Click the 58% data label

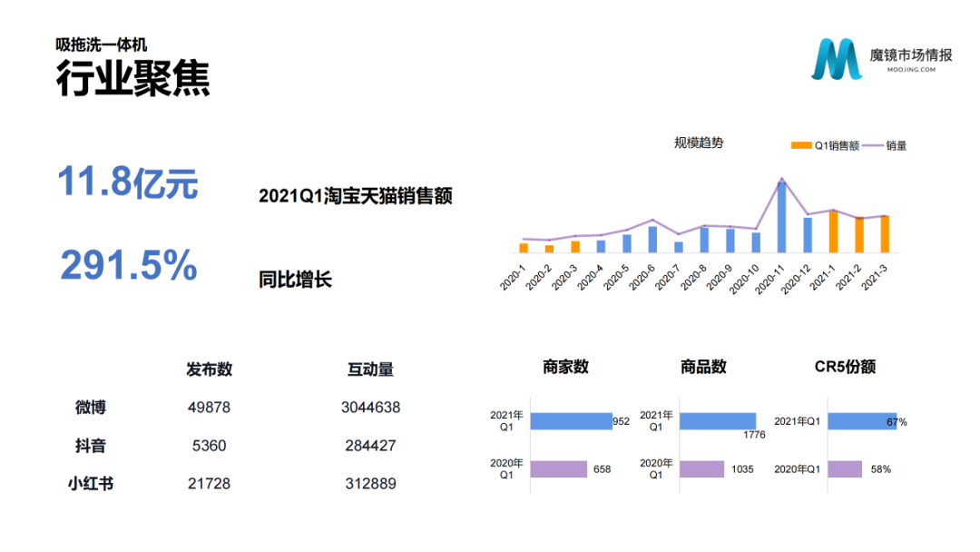tap(880, 468)
